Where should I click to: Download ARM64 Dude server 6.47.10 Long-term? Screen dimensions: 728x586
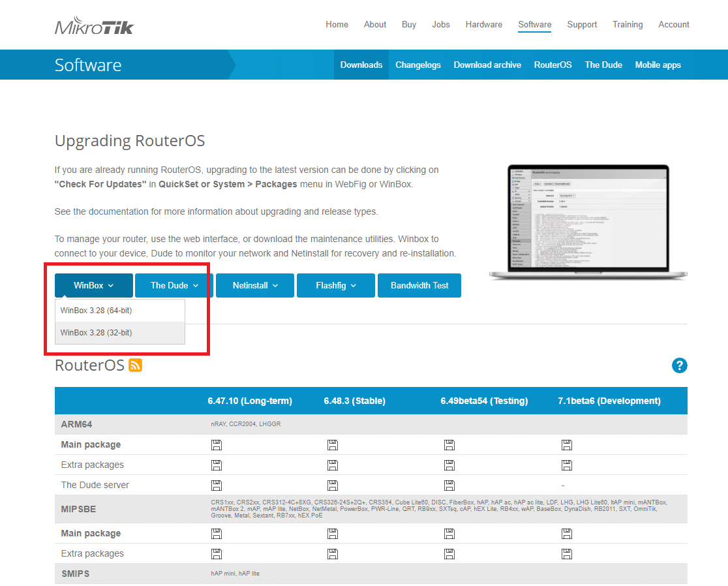pyautogui.click(x=217, y=486)
